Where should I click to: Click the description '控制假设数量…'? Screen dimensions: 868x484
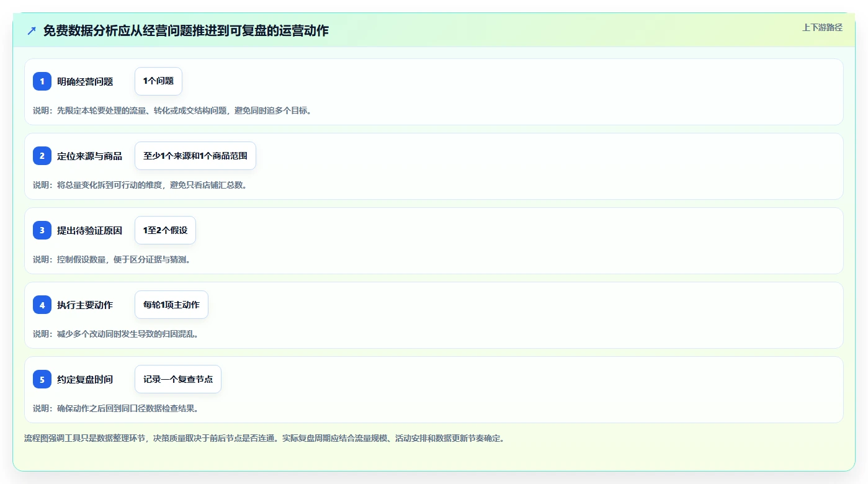[x=112, y=259]
